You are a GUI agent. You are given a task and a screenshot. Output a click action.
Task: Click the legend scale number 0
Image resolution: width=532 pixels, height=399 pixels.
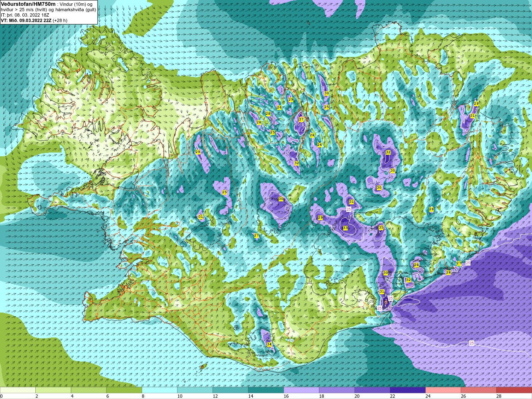[2, 396]
